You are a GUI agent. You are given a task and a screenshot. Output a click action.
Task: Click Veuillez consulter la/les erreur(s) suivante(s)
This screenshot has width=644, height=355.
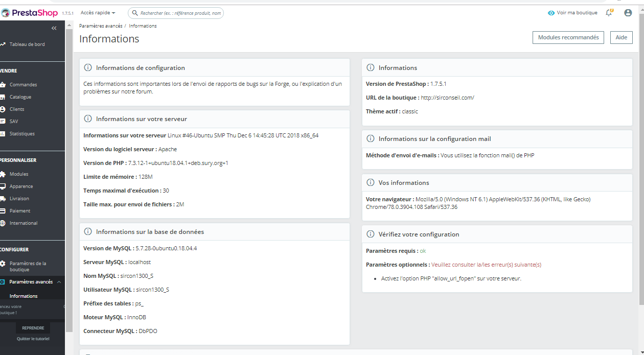tap(486, 265)
